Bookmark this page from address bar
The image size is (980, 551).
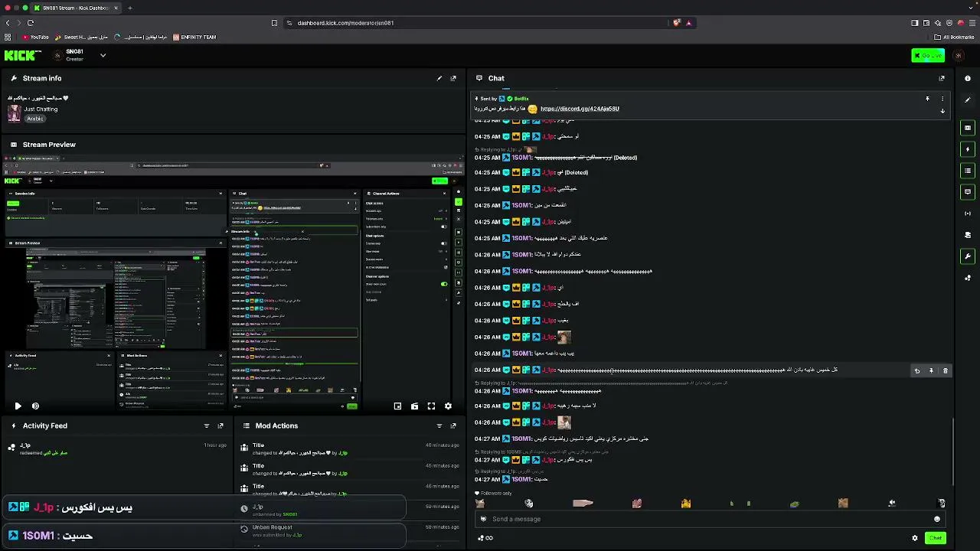[x=274, y=23]
